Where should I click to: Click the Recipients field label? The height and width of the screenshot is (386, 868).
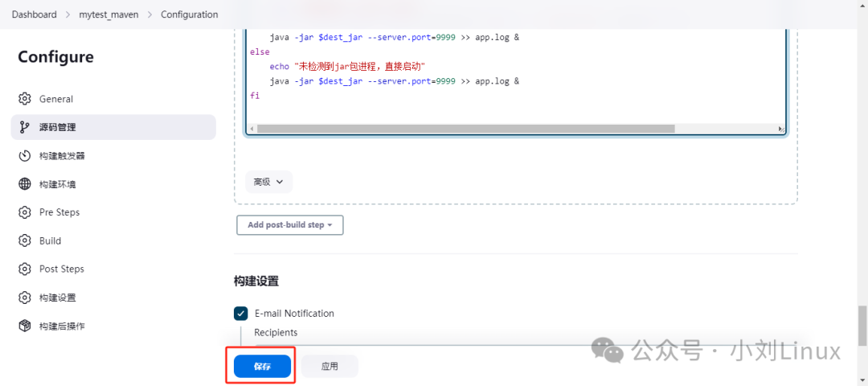click(276, 333)
